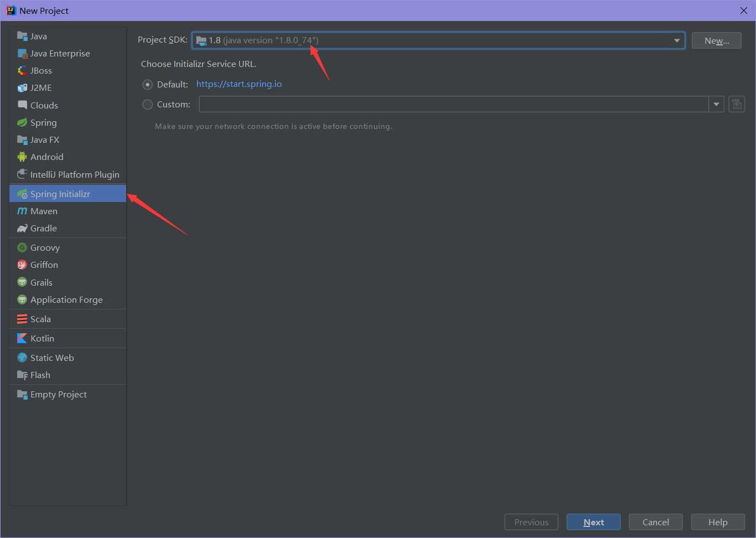The width and height of the screenshot is (756, 538).
Task: Click the Clouds speech-bubble icon
Action: click(x=22, y=105)
